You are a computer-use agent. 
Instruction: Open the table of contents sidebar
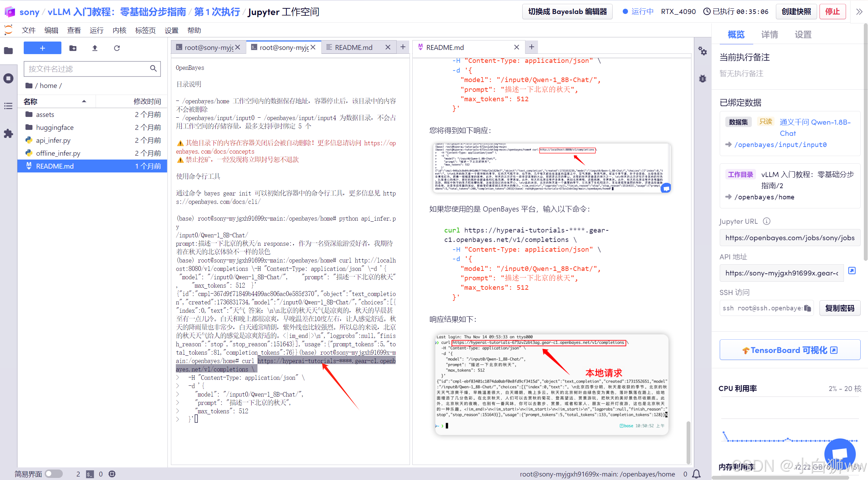point(8,106)
